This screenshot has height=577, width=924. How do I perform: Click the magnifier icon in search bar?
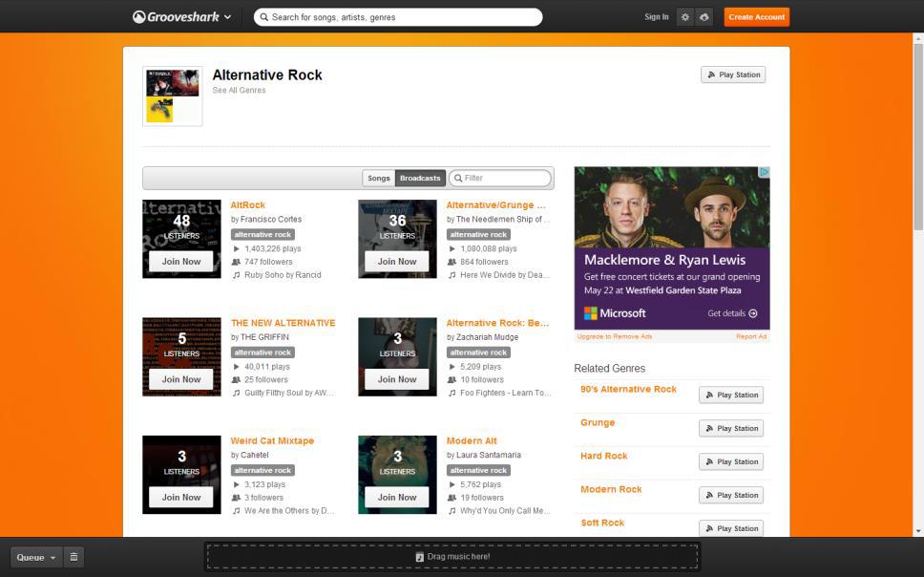(262, 17)
